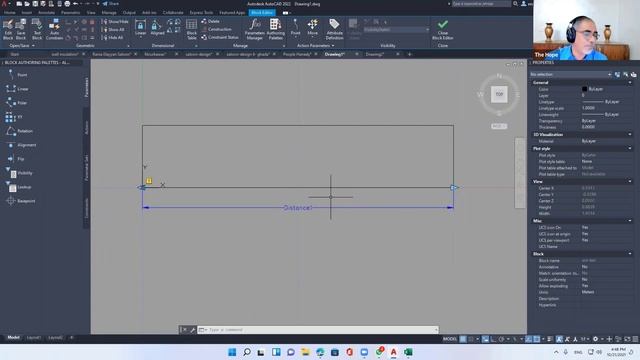Switch to the Parameter Sets palette tab

pyautogui.click(x=87, y=167)
